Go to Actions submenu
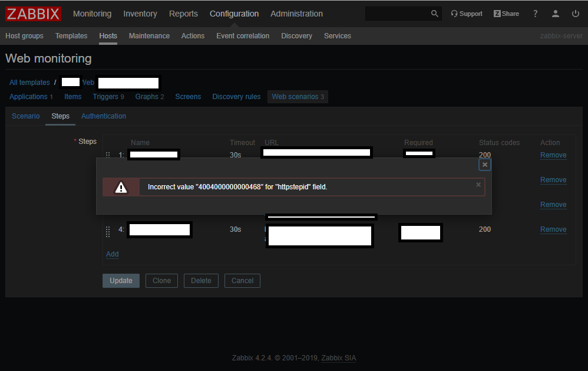Screen dimensions: 588x371 coord(193,35)
